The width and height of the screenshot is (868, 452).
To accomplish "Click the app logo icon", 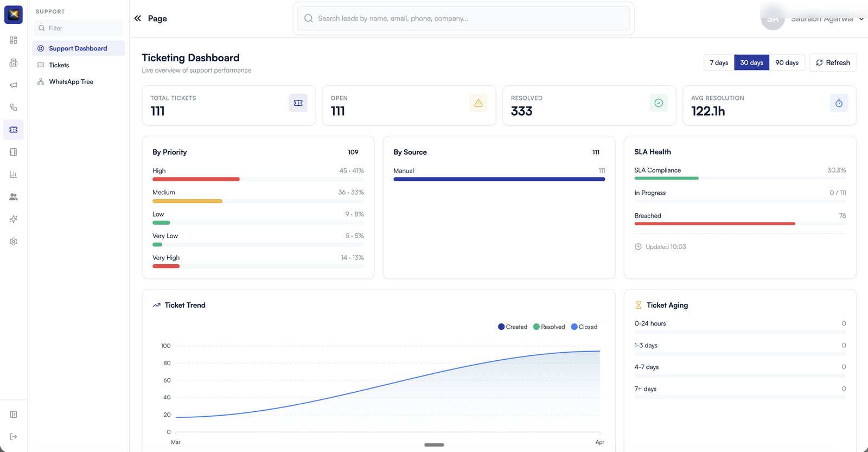I will point(14,15).
